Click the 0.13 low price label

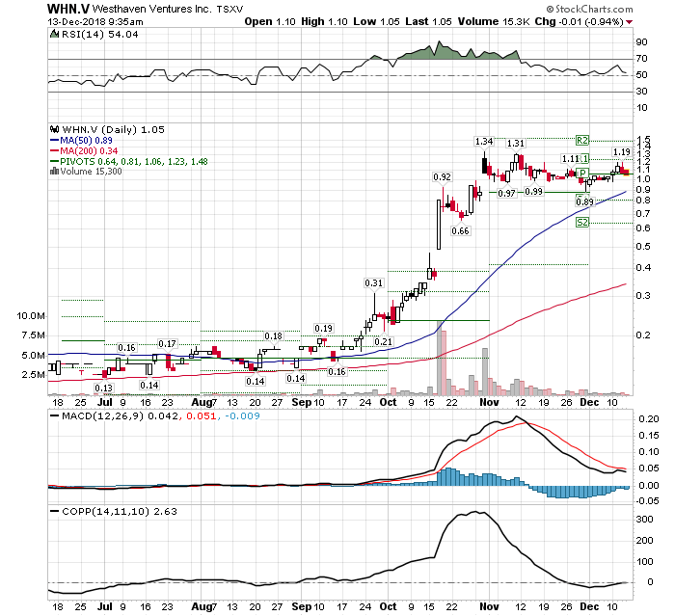(x=104, y=388)
